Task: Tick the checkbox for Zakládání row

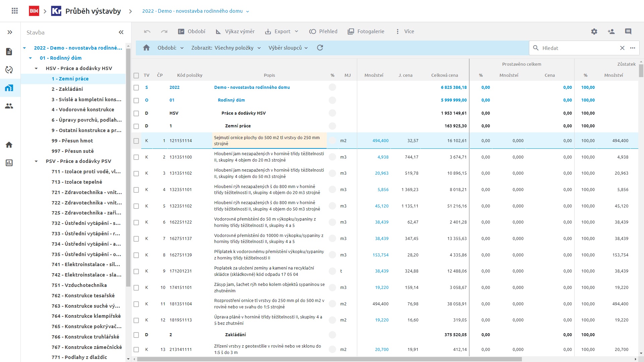Action: pyautogui.click(x=136, y=335)
